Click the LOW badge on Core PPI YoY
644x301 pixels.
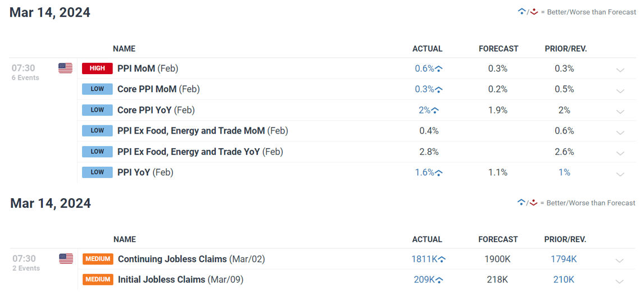click(x=97, y=110)
